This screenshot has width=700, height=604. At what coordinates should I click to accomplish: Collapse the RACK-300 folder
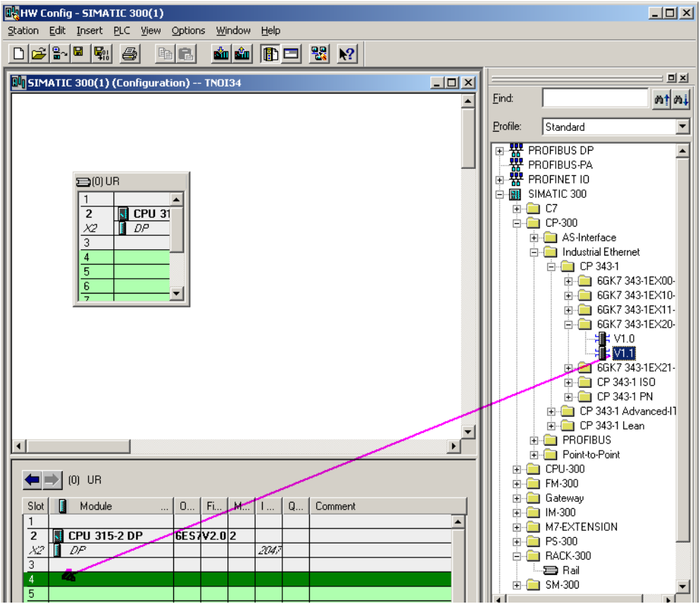pos(516,556)
